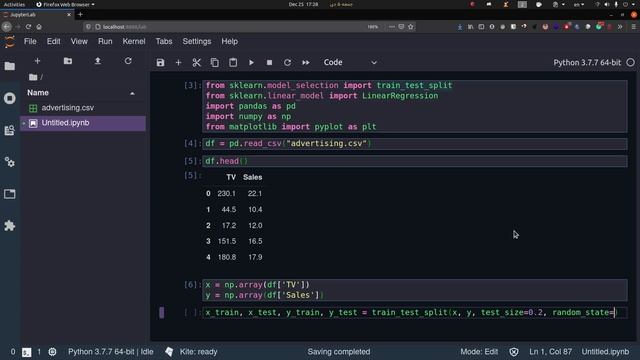Open the Activities overview
The height and width of the screenshot is (360, 640).
coord(14,4)
